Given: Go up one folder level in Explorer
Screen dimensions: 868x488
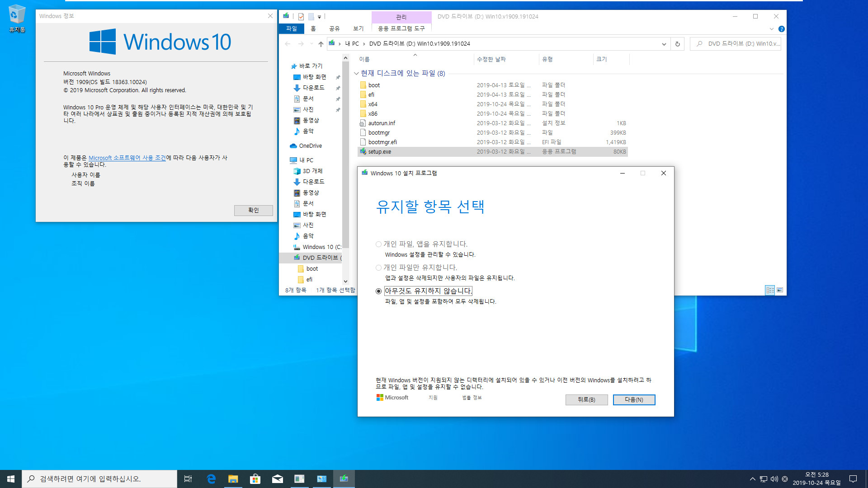Looking at the screenshot, I should [321, 44].
